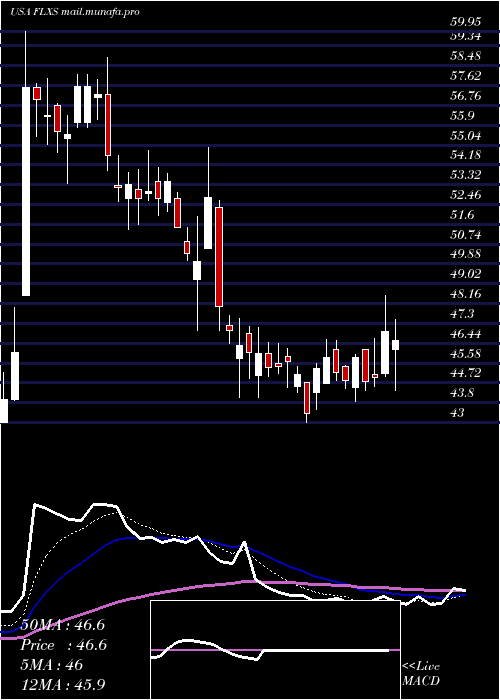Click the 46.44 price axis label
The width and height of the screenshot is (500, 700).
coord(466,333)
